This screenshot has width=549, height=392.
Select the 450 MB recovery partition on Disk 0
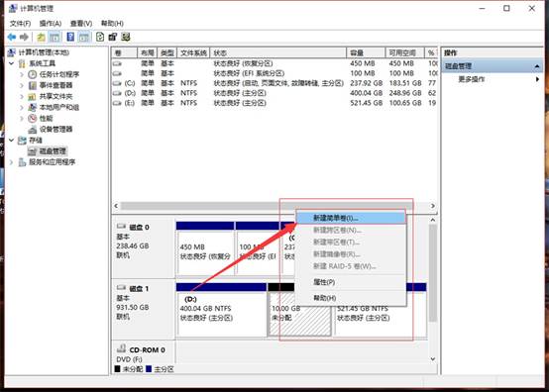coord(205,248)
